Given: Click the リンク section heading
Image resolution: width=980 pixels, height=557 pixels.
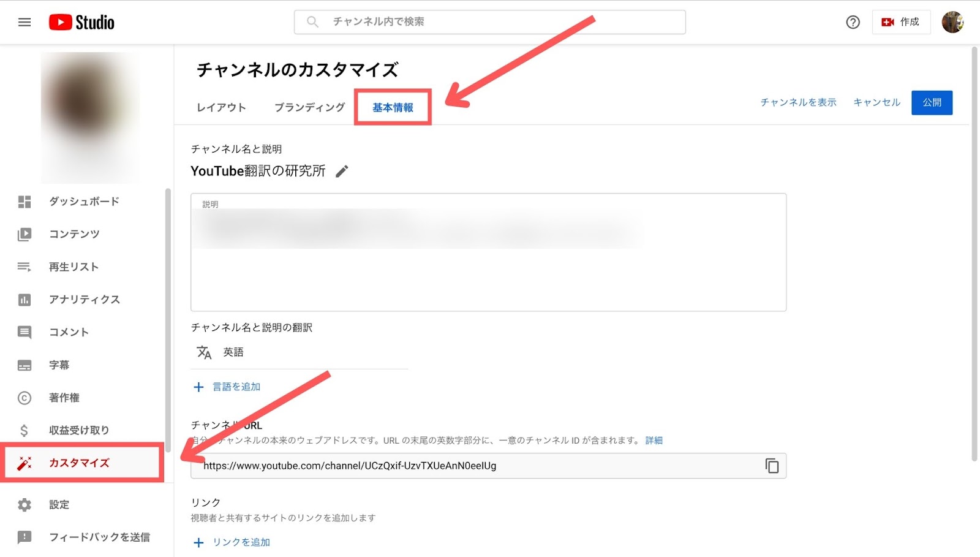Looking at the screenshot, I should coord(206,502).
